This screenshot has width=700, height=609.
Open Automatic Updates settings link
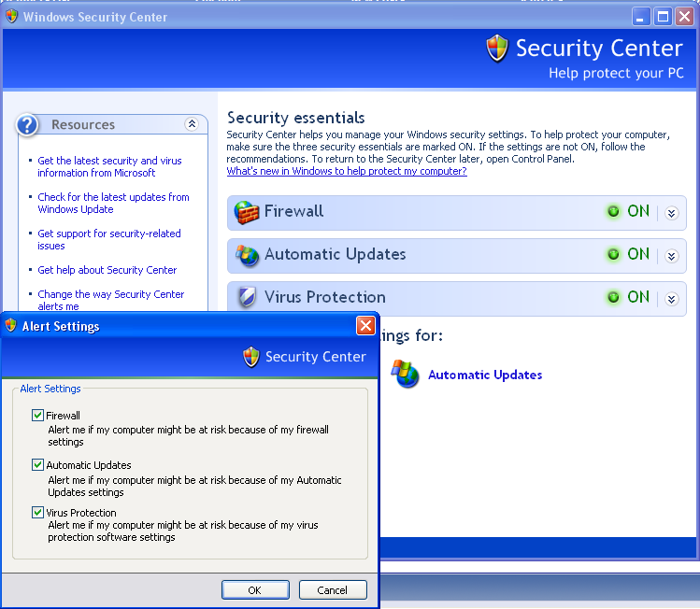pyautogui.click(x=485, y=375)
